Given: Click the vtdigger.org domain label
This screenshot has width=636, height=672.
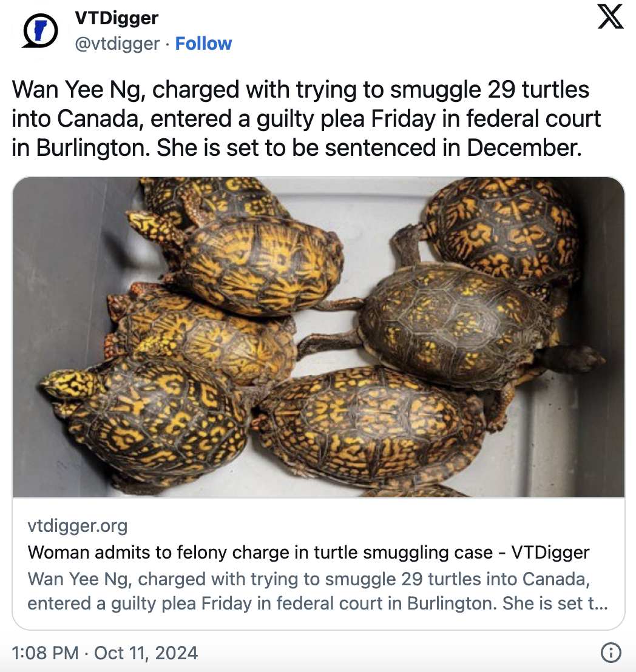Looking at the screenshot, I should point(78,526).
